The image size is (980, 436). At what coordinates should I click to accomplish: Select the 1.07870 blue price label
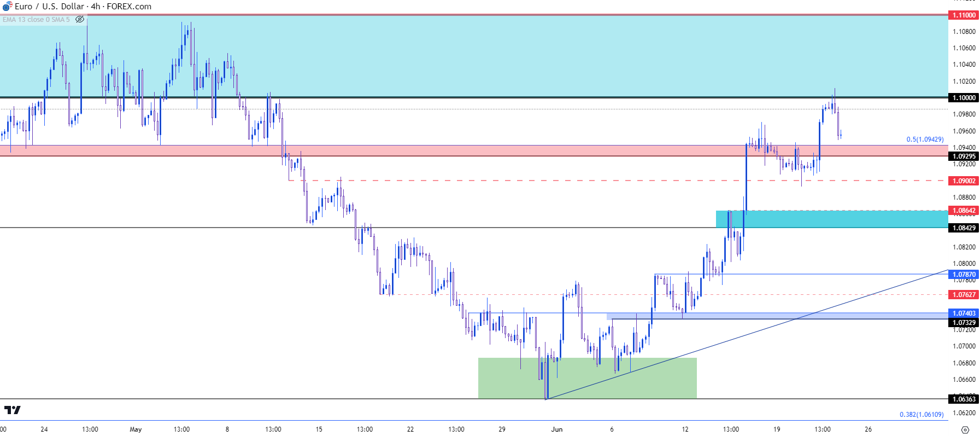(x=964, y=275)
